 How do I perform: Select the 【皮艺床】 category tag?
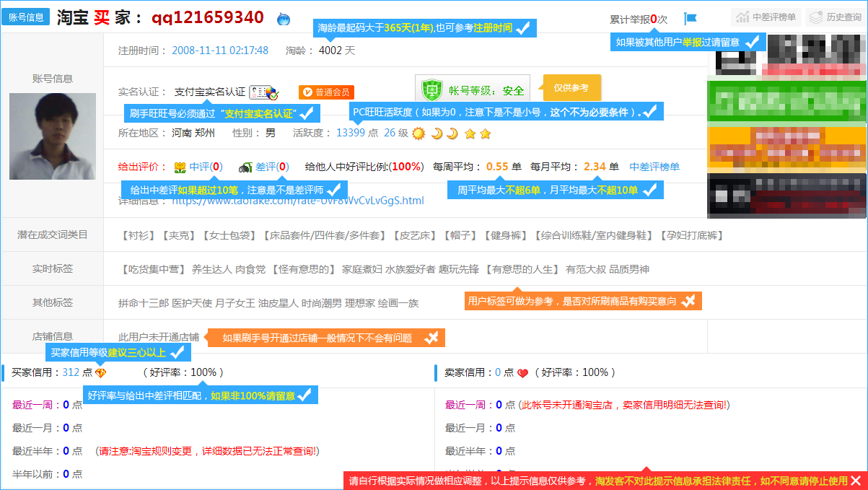click(416, 235)
